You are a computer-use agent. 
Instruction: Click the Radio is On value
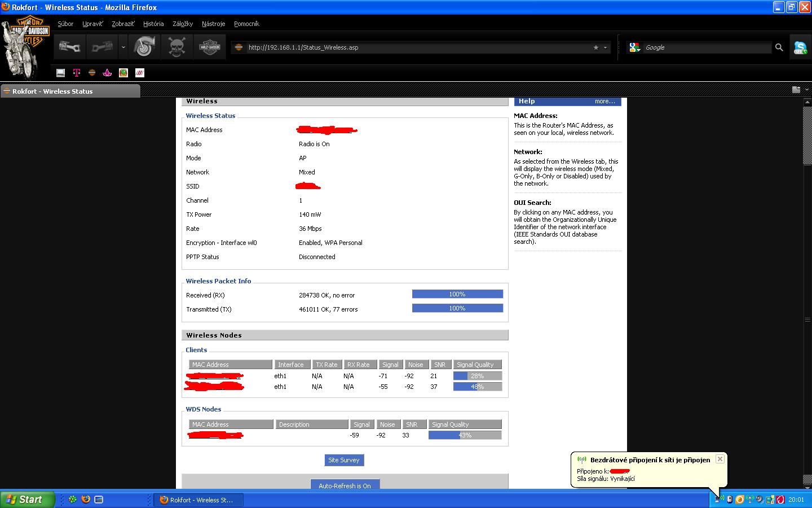[x=314, y=144]
